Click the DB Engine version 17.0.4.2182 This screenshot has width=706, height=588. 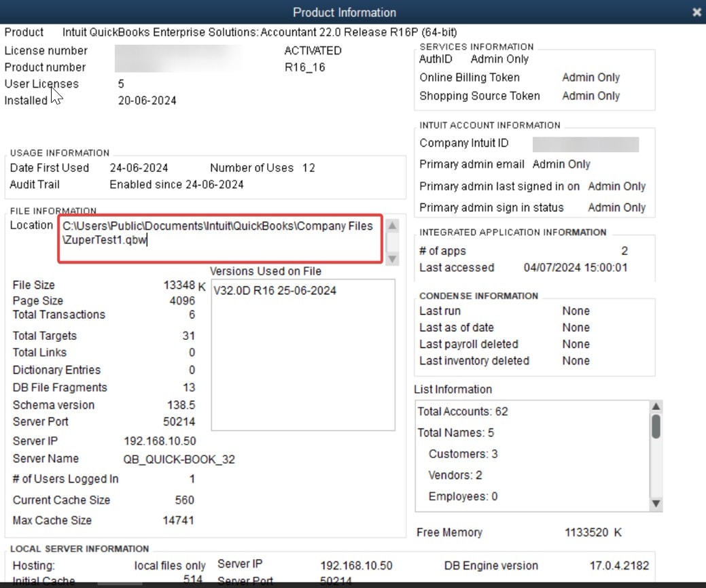point(619,566)
